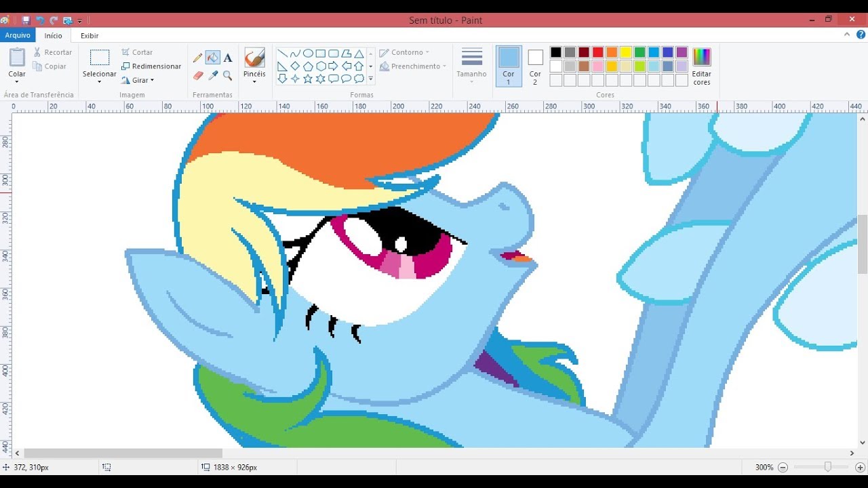The image size is (868, 488).
Task: Switch to the Exibir tab
Action: (90, 35)
